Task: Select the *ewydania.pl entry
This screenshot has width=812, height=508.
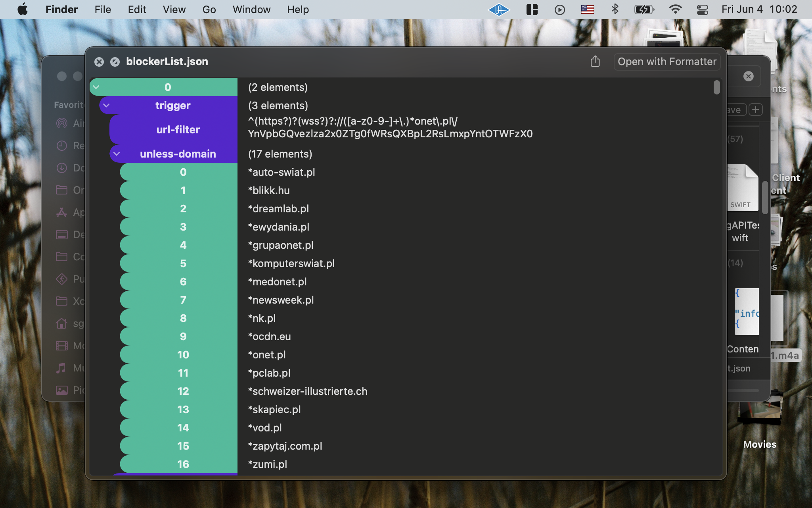Action: [x=278, y=227]
